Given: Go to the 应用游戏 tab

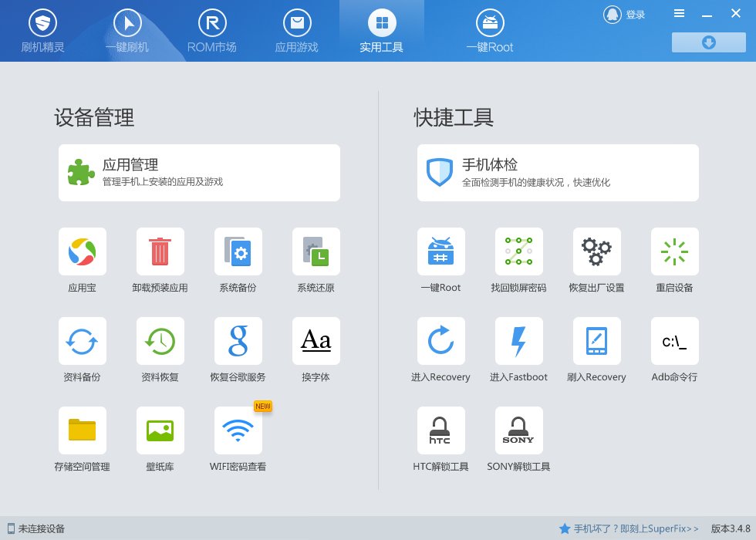Looking at the screenshot, I should [297, 31].
